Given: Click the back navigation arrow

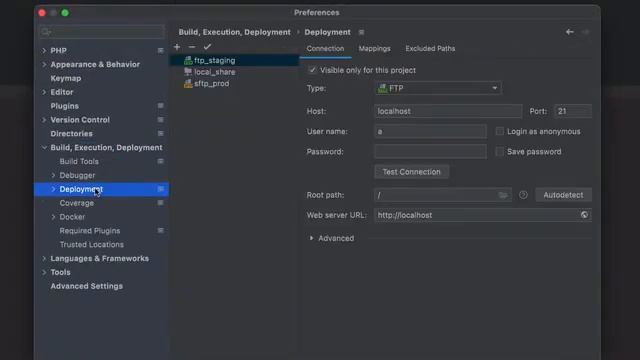Looking at the screenshot, I should click(569, 32).
